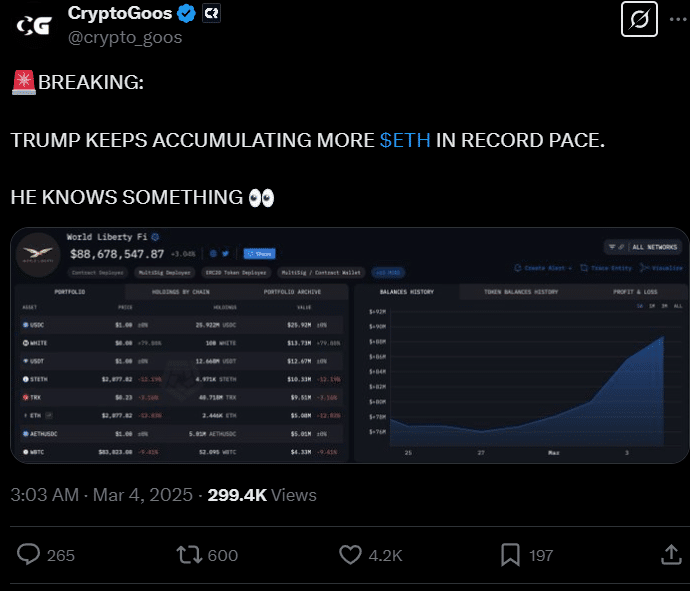Click the reply speech bubble icon

[30, 554]
